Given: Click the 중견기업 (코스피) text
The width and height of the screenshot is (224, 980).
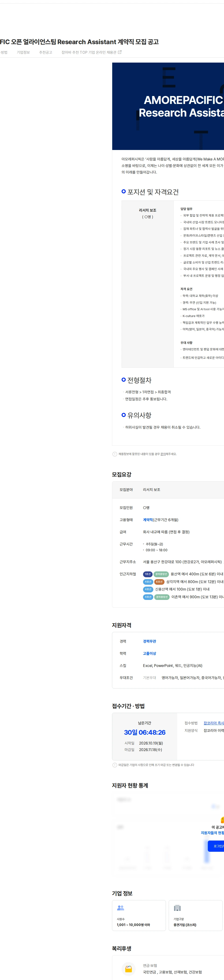Looking at the screenshot, I should pyautogui.click(x=185, y=925).
